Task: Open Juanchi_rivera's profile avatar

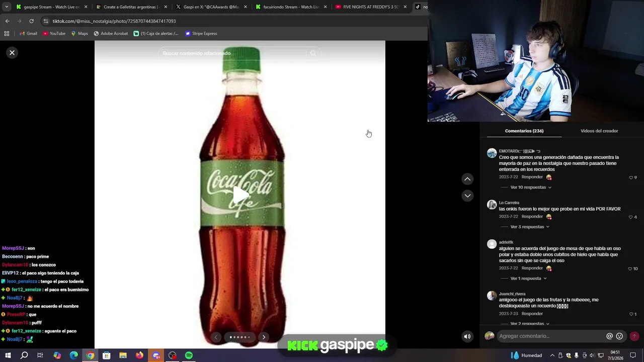Action: pyautogui.click(x=492, y=296)
